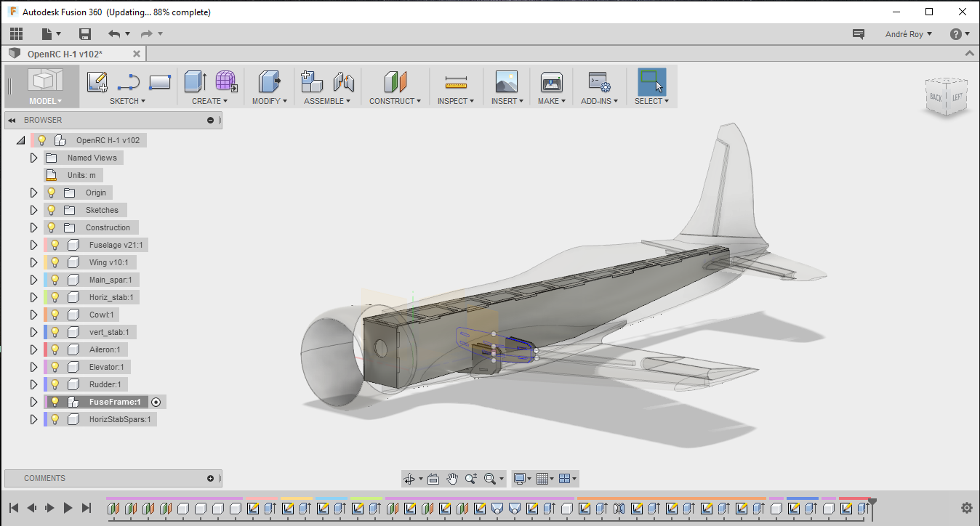Screen dimensions: 980x526
Task: Expand the Construction folder
Action: pyautogui.click(x=33, y=227)
